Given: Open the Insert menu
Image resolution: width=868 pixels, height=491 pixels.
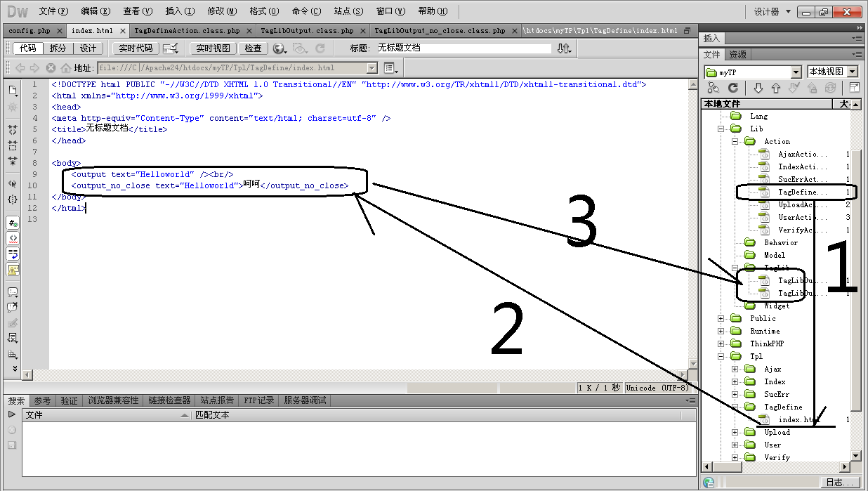Looking at the screenshot, I should [180, 11].
